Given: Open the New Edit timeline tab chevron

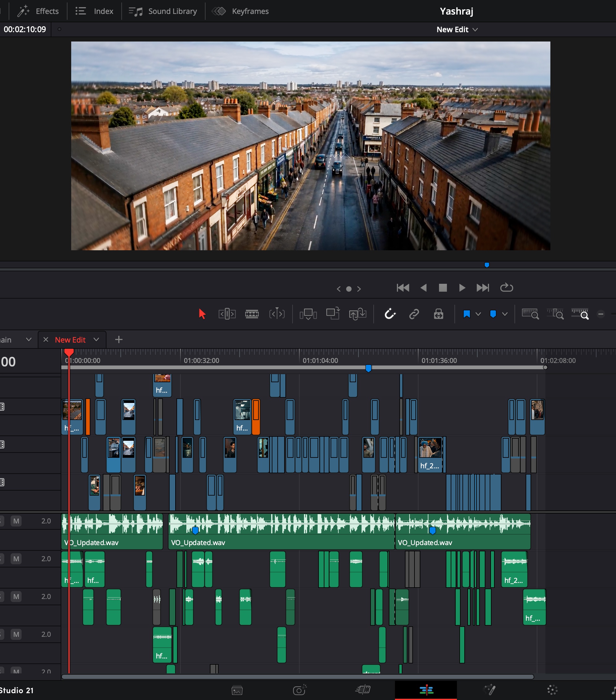Looking at the screenshot, I should click(x=96, y=339).
